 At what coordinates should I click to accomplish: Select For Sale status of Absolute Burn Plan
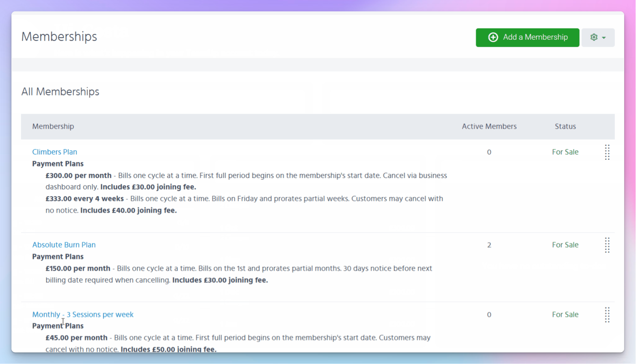(565, 245)
